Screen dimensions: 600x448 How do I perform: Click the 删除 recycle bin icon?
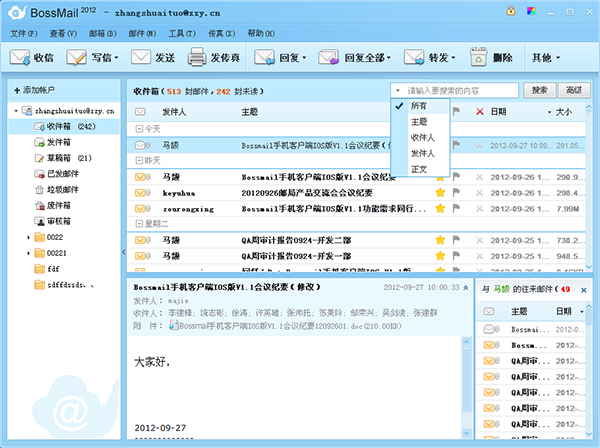tap(478, 57)
